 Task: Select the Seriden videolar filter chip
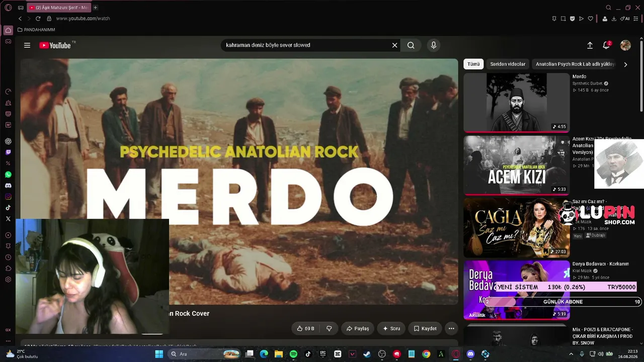tap(508, 64)
